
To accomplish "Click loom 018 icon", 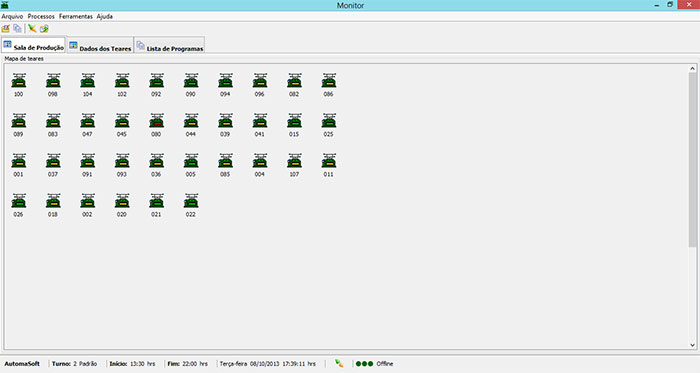I will click(53, 201).
